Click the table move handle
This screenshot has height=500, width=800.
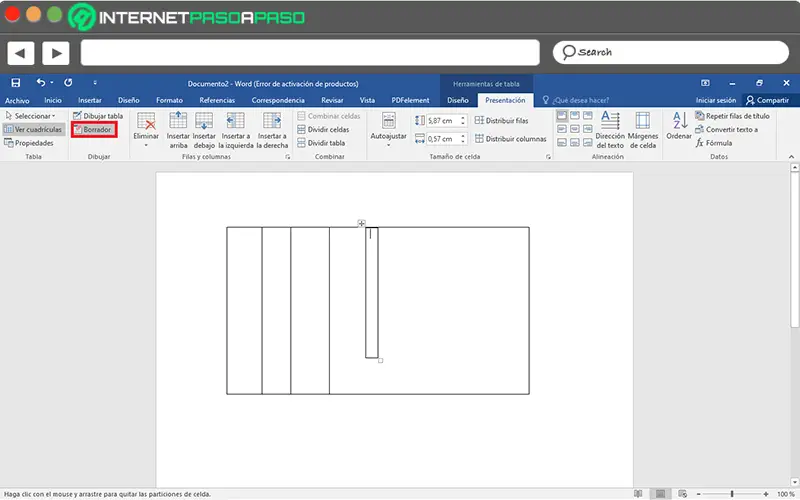tap(361, 223)
